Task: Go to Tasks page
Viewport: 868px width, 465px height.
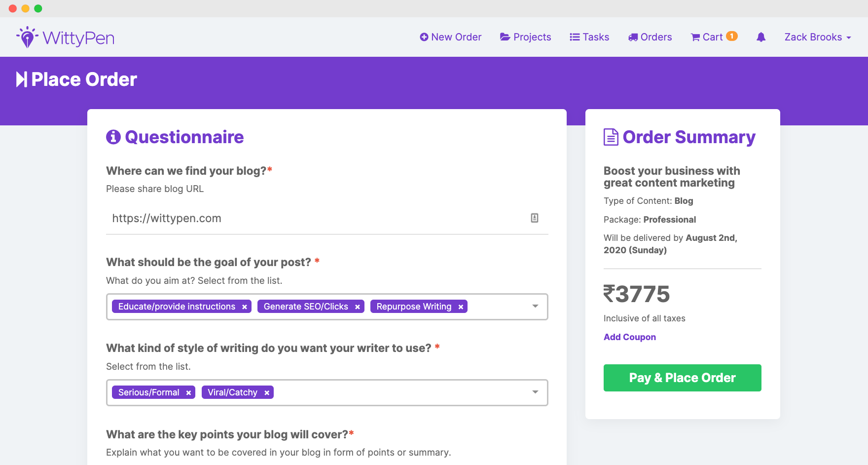Action: pyautogui.click(x=589, y=37)
